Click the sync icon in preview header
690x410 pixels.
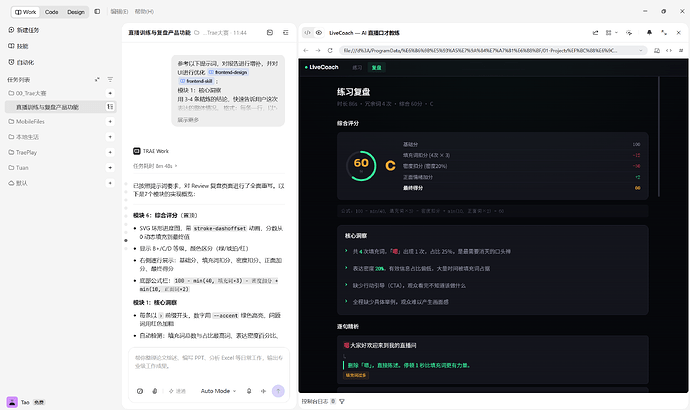pyautogui.click(x=629, y=33)
